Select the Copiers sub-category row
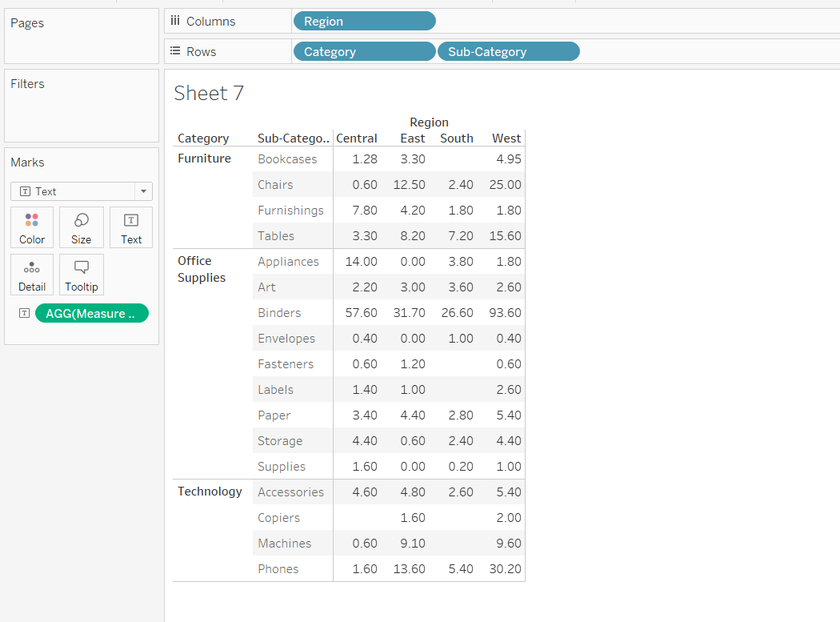The height and width of the screenshot is (622, 840). [278, 518]
